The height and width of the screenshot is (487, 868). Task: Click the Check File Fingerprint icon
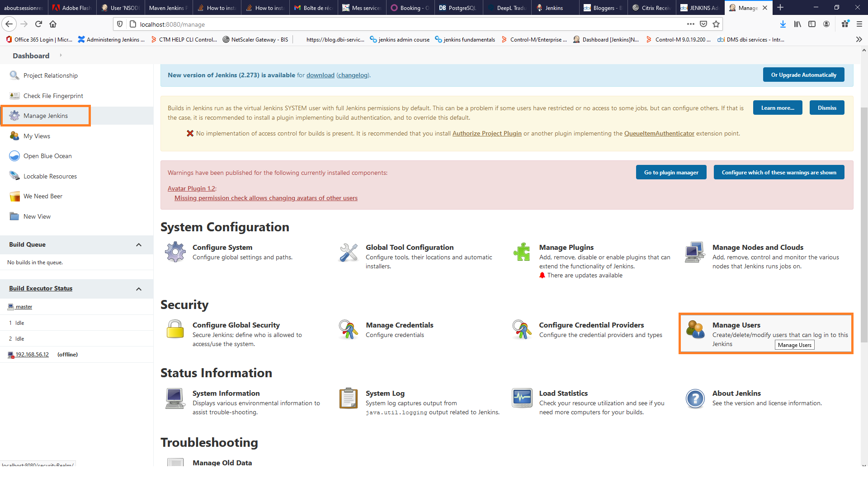click(14, 96)
